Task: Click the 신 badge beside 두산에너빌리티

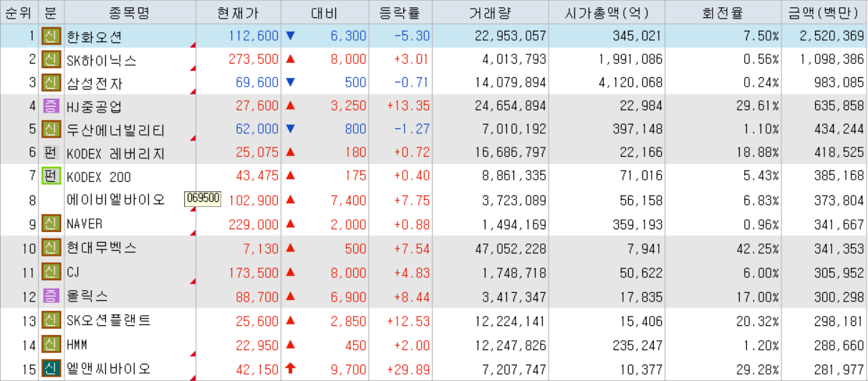Action: [x=50, y=130]
